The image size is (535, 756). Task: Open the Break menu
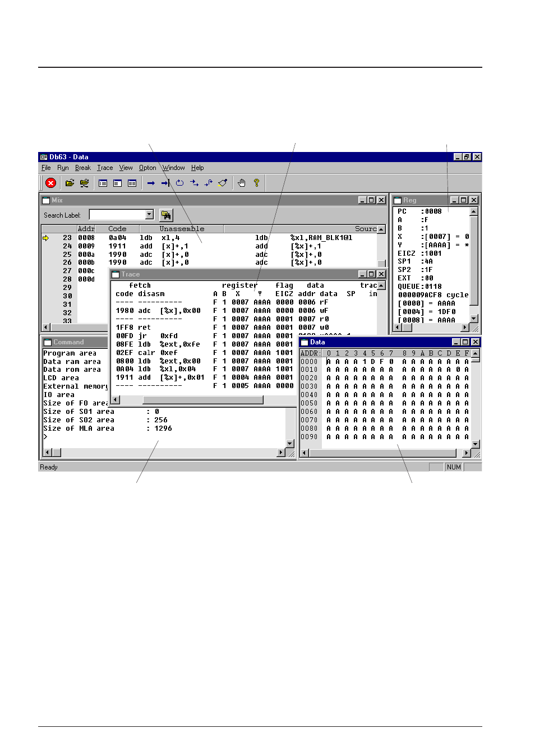pyautogui.click(x=83, y=168)
